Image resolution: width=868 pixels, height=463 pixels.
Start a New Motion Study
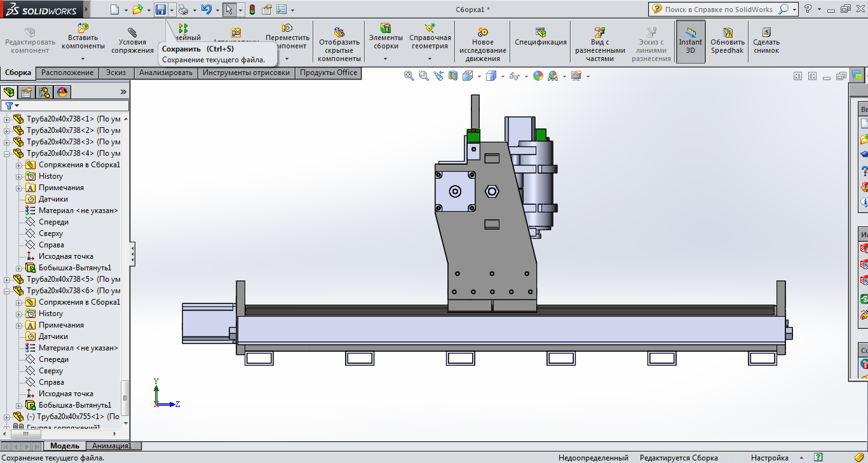click(482, 32)
